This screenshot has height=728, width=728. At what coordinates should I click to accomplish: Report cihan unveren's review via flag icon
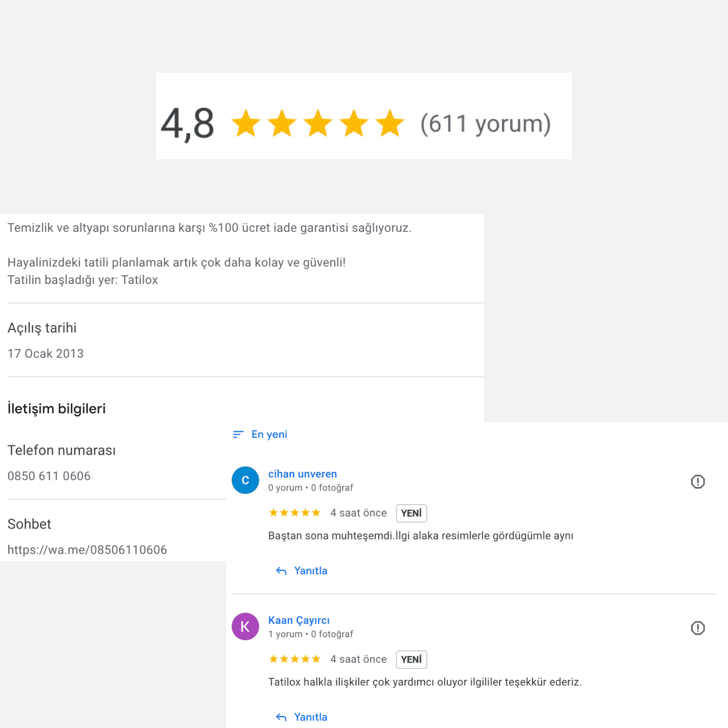697,481
